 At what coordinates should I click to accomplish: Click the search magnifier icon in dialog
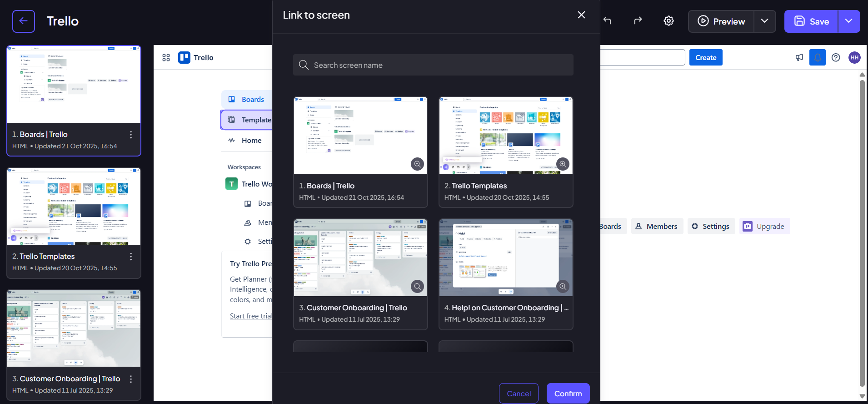(304, 65)
